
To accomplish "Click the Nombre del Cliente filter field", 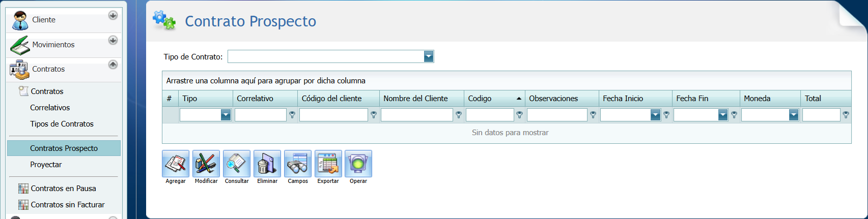I will [416, 115].
